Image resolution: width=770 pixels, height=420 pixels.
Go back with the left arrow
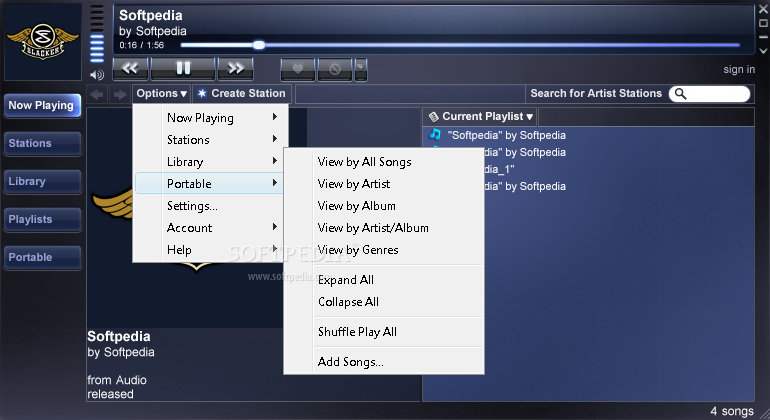pos(97,94)
